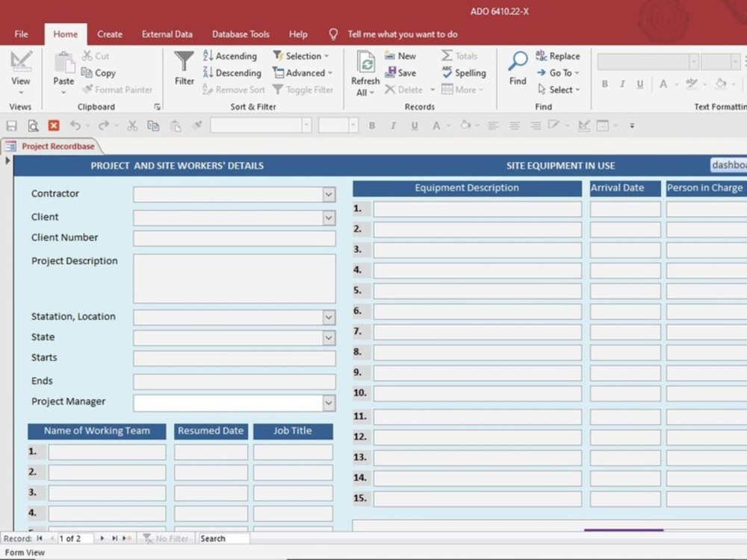Image resolution: width=747 pixels, height=560 pixels.
Task: Click the Project Description text box
Action: tap(235, 279)
